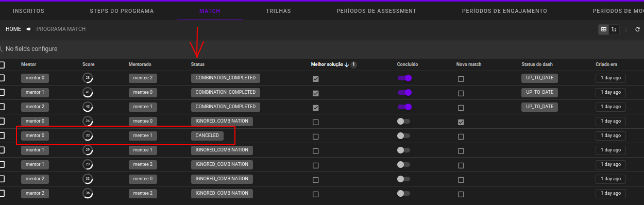Screen dimensions: 644x205
Task: Sort by Criado em column header
Action: click(606, 64)
